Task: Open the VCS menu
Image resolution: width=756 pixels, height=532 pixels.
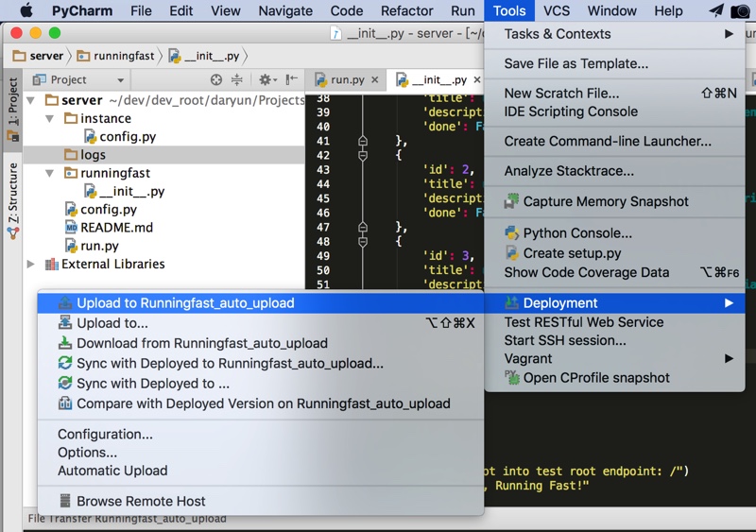Action: [557, 10]
